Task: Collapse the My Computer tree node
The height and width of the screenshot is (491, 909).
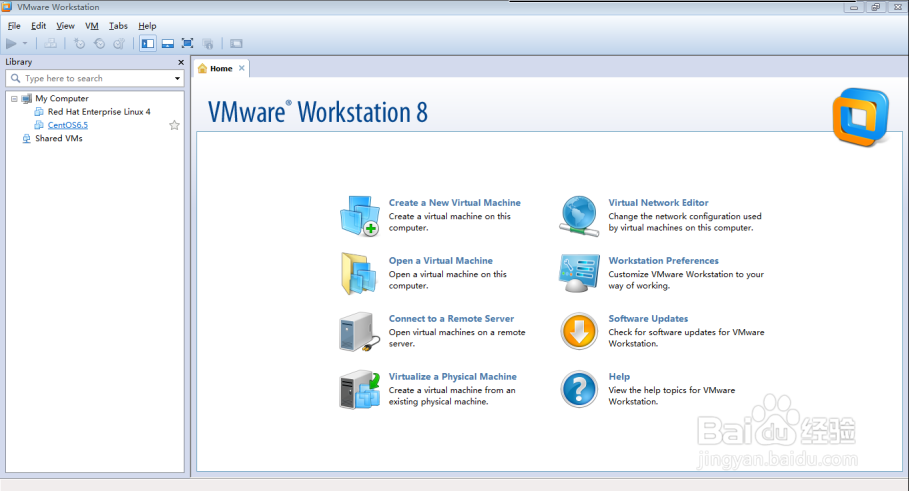Action: coord(14,99)
